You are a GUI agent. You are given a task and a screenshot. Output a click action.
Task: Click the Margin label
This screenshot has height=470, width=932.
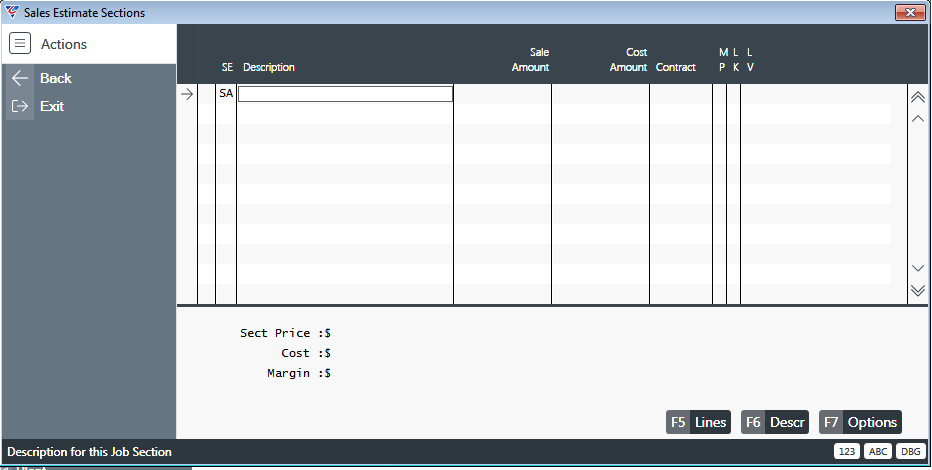299,373
